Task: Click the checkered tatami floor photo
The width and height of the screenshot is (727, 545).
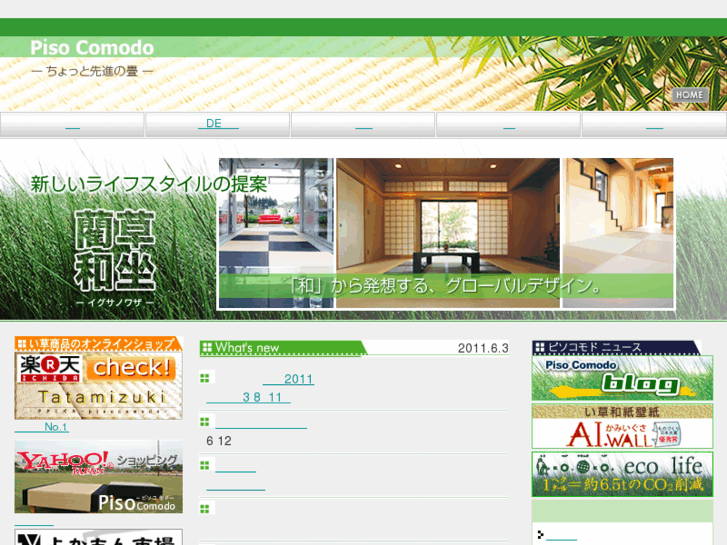Action: pyautogui.click(x=276, y=233)
